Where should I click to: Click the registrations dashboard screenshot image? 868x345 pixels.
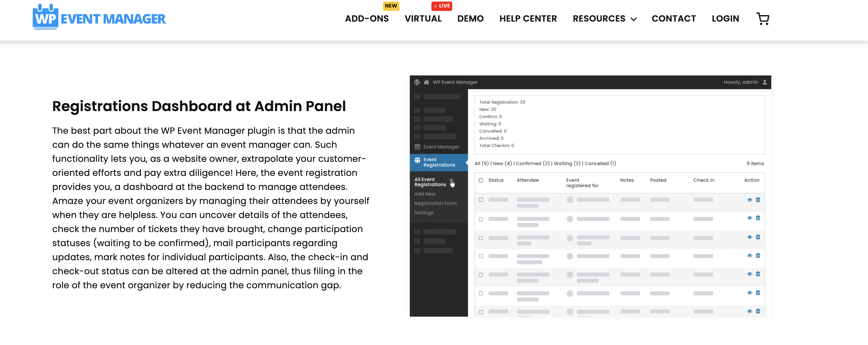(x=590, y=196)
